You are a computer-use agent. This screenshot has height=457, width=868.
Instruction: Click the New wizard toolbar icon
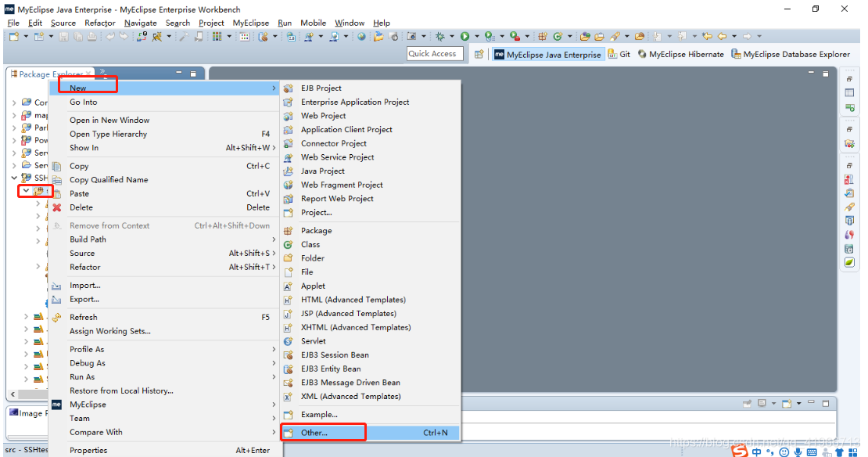pos(14,37)
